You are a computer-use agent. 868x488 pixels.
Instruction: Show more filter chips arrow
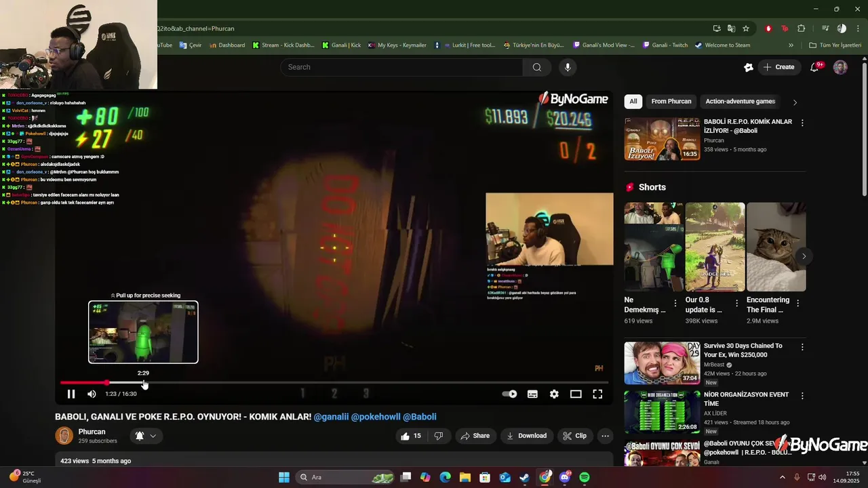[795, 102]
